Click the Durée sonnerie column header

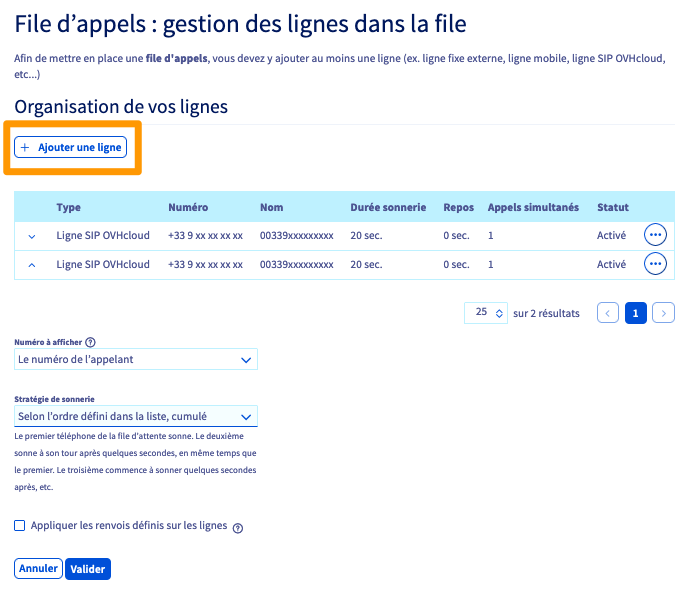(385, 207)
